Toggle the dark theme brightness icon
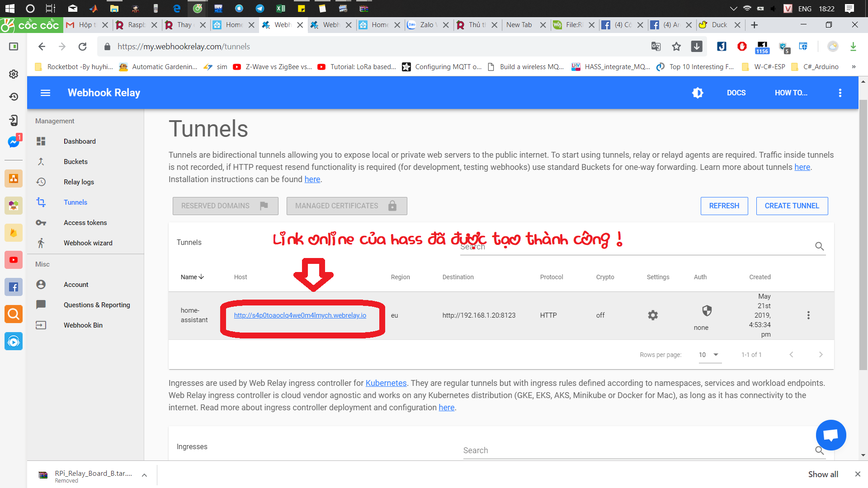 [x=698, y=93]
